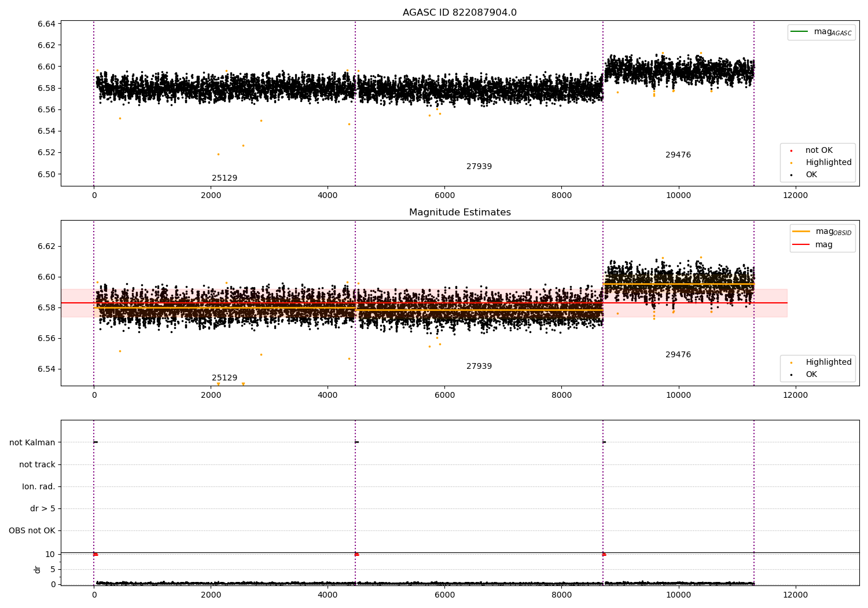The image size is (868, 608).
Task: Click obsid label 29476 in top plot
Action: 678,155
